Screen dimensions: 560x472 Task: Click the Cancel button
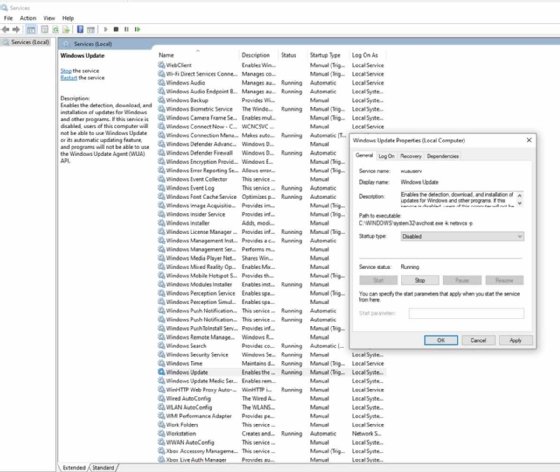tap(478, 340)
